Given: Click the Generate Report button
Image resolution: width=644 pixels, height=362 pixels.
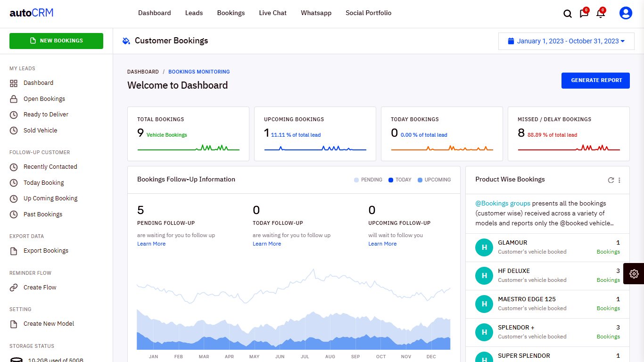Looking at the screenshot, I should click(x=595, y=80).
